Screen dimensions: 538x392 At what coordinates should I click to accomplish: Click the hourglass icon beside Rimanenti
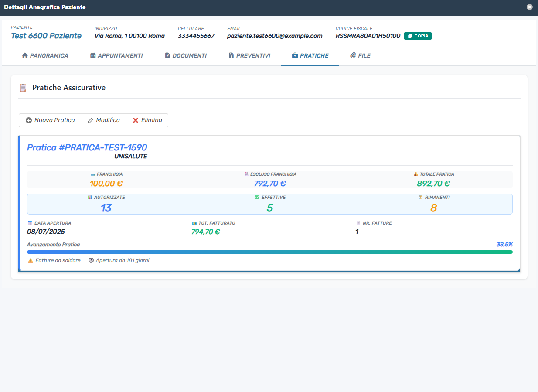pos(421,197)
